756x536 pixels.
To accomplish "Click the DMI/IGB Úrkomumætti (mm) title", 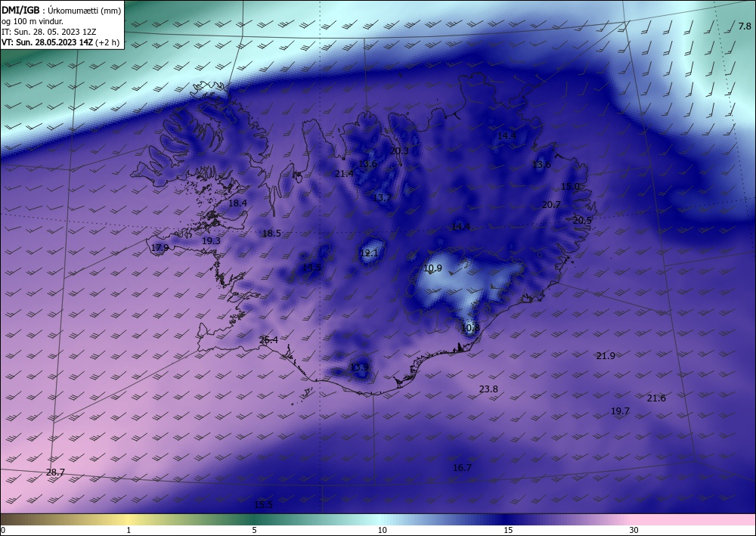I will 60,10.
